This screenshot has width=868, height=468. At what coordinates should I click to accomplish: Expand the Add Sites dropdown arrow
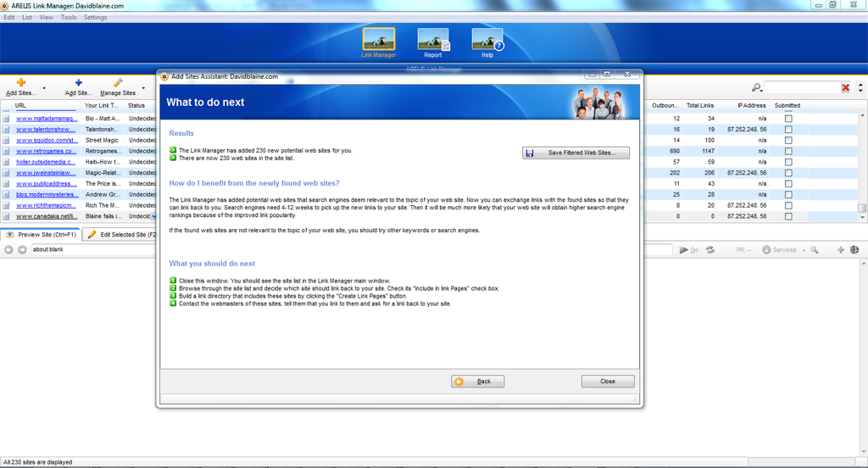[44, 88]
